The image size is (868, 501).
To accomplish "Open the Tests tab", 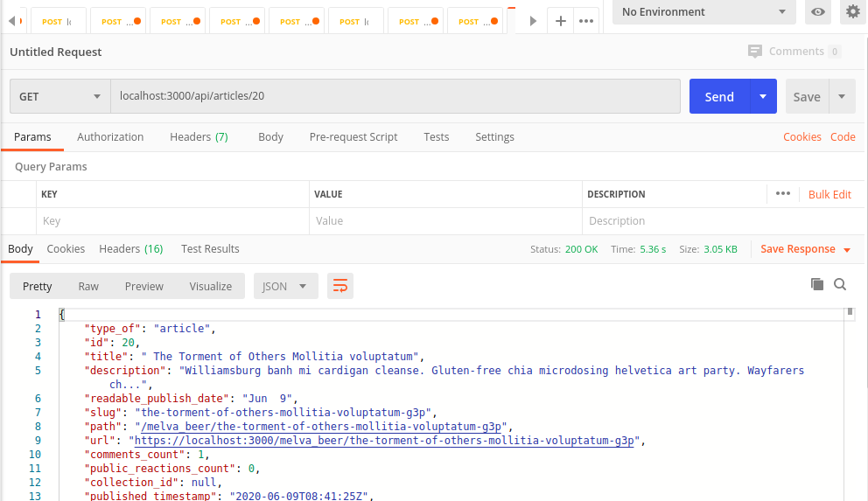I will coord(437,136).
